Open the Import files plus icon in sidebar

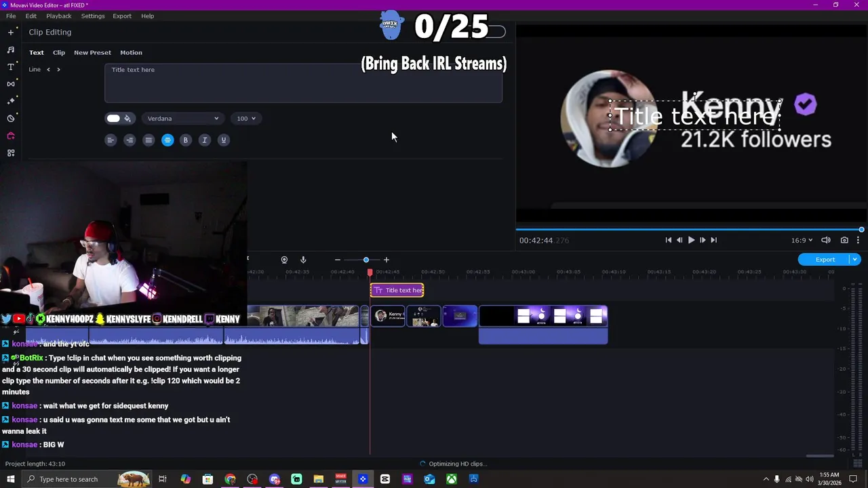[x=11, y=32]
